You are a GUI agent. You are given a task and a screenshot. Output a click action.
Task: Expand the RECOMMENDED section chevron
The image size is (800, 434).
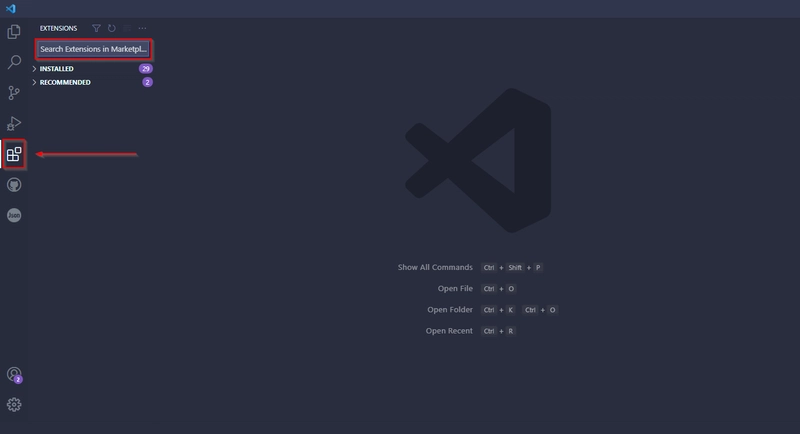click(34, 82)
